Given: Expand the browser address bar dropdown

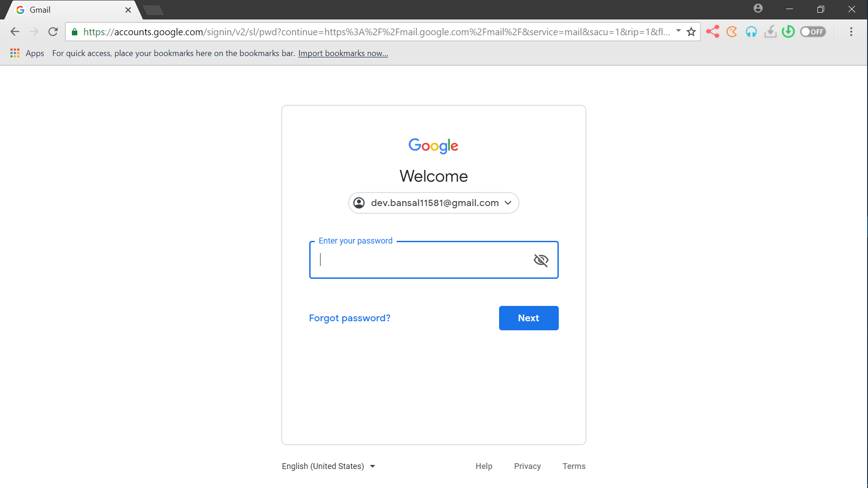Looking at the screenshot, I should pyautogui.click(x=679, y=31).
